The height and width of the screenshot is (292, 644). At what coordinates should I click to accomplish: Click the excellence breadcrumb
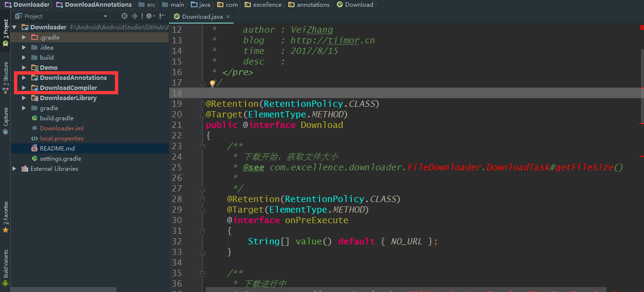[x=263, y=4]
